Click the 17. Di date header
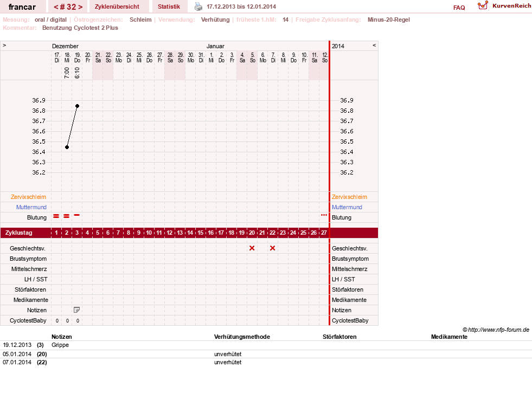This screenshot has width=532, height=412. click(x=56, y=57)
